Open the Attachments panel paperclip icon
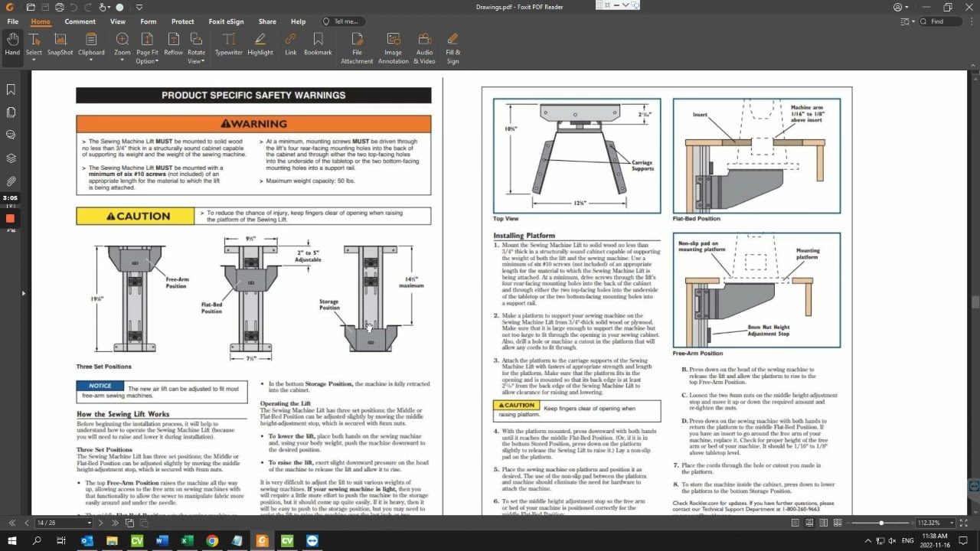Image resolution: width=980 pixels, height=551 pixels. (x=11, y=181)
